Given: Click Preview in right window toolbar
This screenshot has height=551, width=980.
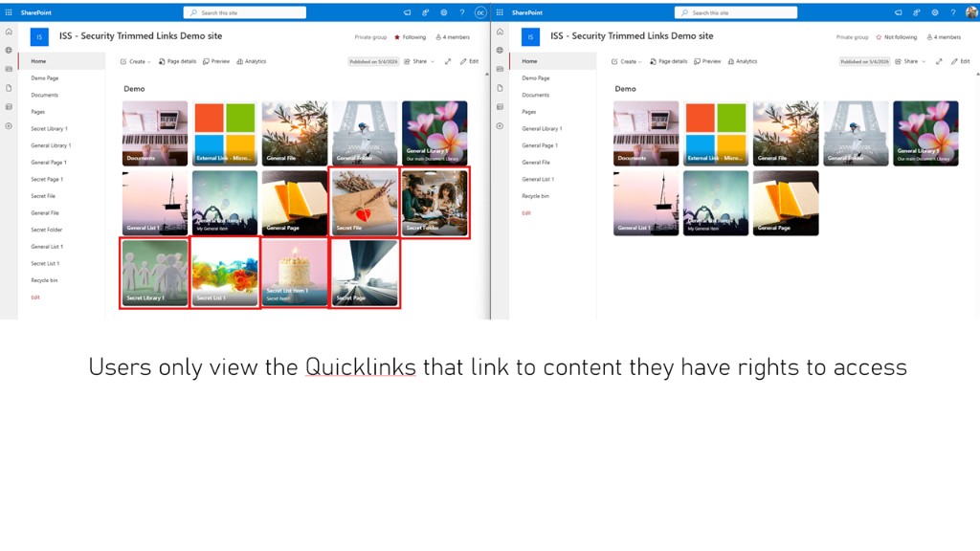Looking at the screenshot, I should tap(707, 61).
